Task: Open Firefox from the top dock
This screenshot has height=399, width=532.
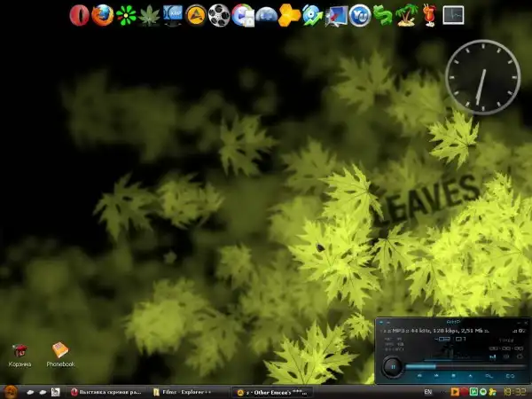Action: pyautogui.click(x=103, y=15)
